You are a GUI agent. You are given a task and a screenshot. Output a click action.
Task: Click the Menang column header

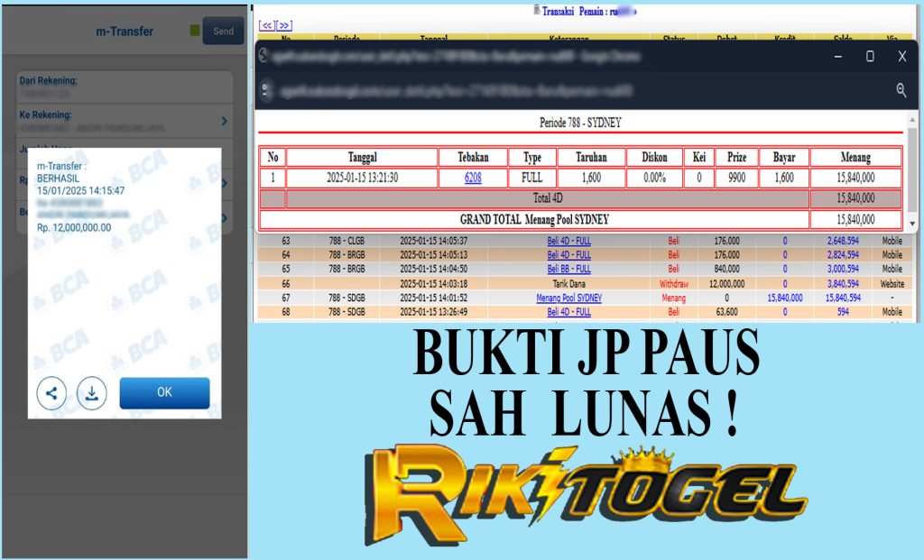coord(855,157)
